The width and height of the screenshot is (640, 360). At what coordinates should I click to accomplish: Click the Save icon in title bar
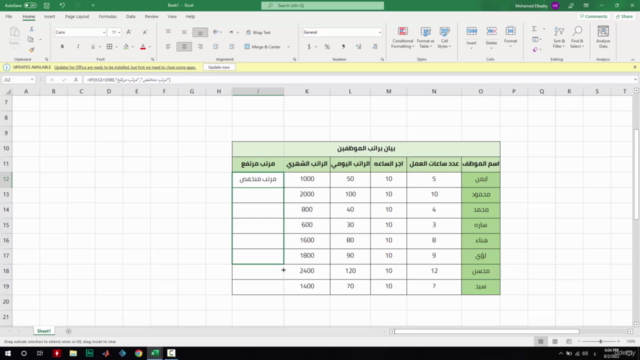tap(47, 6)
